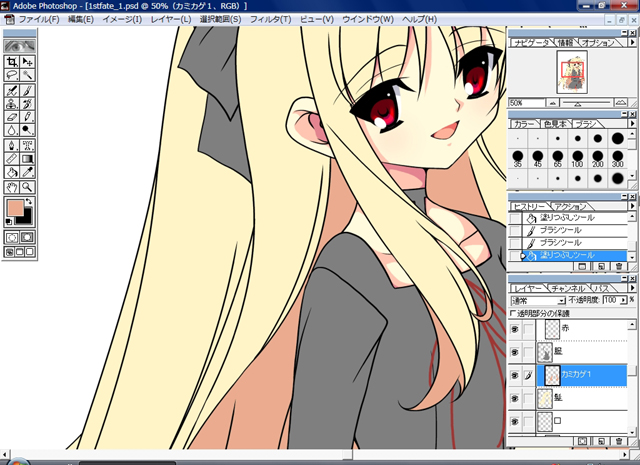The height and width of the screenshot is (465, 640).
Task: Choose full screen mode with menu bar
Action: pyautogui.click(x=20, y=251)
